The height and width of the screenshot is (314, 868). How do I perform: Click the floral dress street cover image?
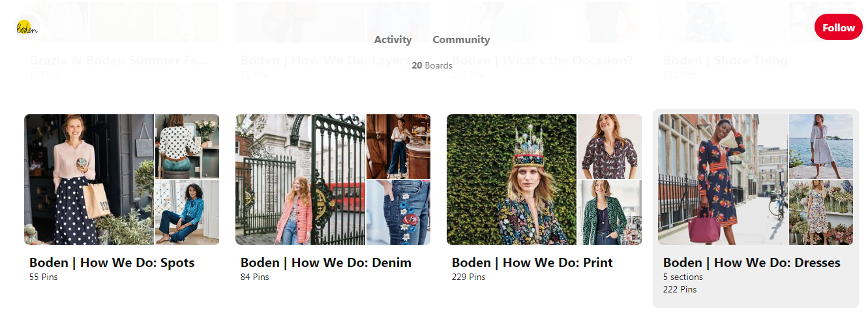point(723,180)
